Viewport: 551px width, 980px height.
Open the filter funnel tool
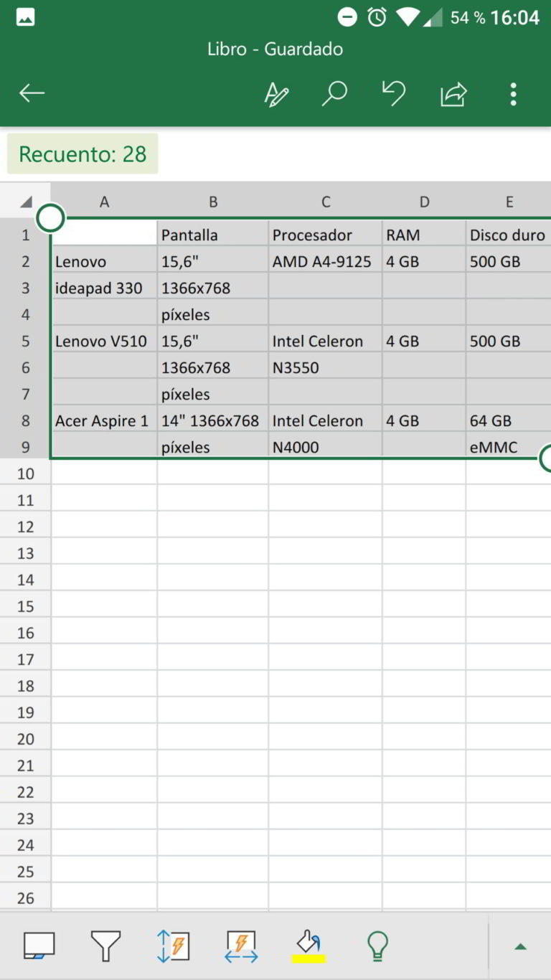(x=105, y=946)
